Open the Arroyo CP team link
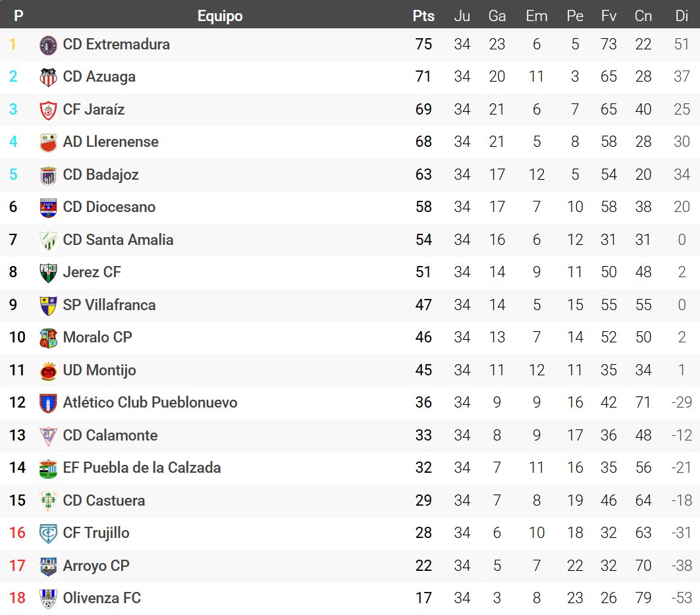Image resolution: width=700 pixels, height=615 pixels. [x=96, y=566]
